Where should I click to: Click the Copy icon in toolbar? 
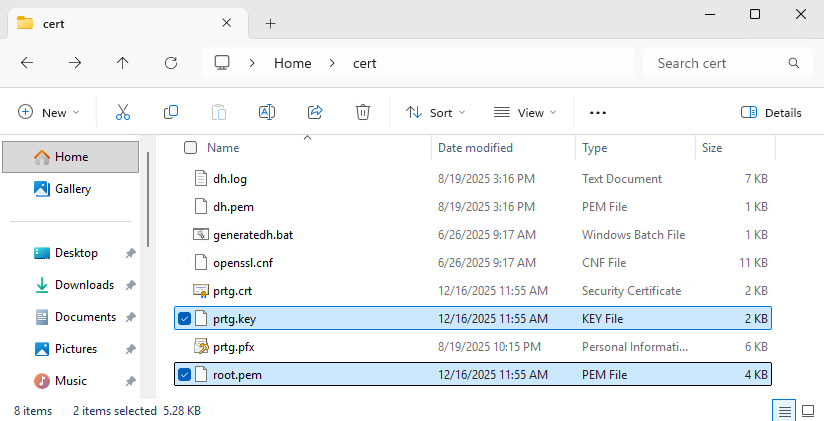click(x=171, y=113)
